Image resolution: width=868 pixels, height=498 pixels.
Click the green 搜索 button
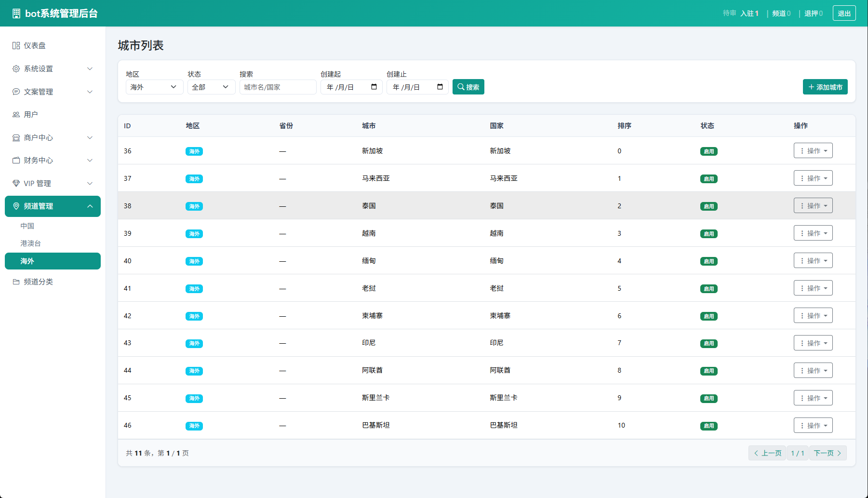click(468, 87)
